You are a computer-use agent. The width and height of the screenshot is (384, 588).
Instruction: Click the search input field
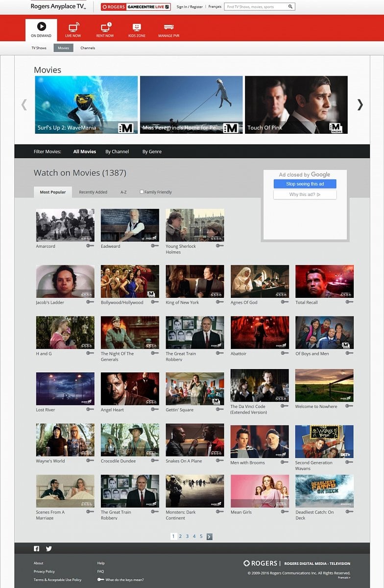point(255,7)
